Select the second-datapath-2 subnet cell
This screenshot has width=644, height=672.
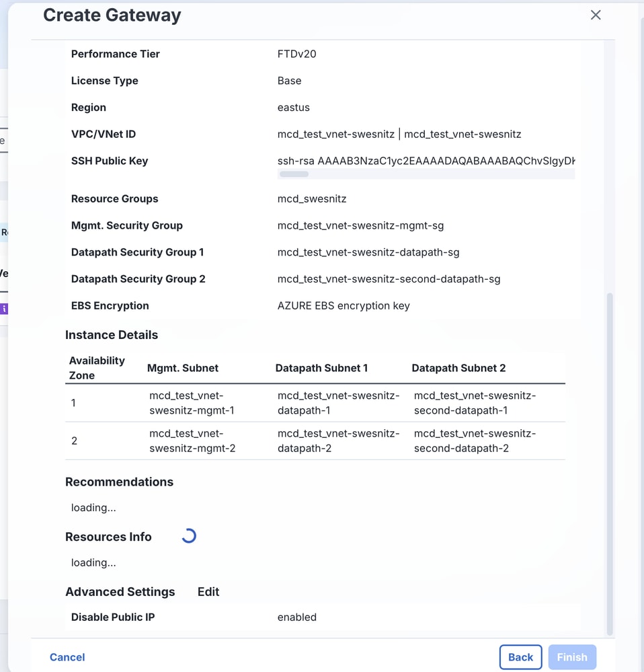point(475,441)
